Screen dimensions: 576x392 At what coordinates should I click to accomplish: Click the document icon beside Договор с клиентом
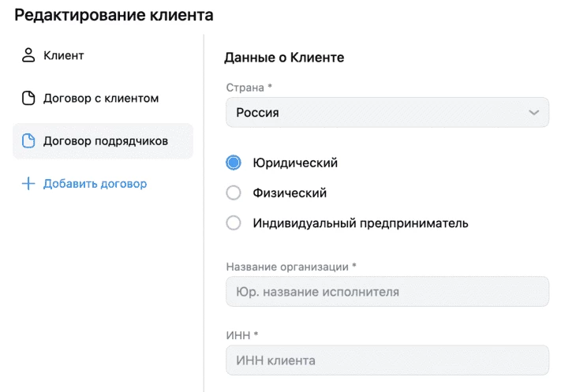28,99
